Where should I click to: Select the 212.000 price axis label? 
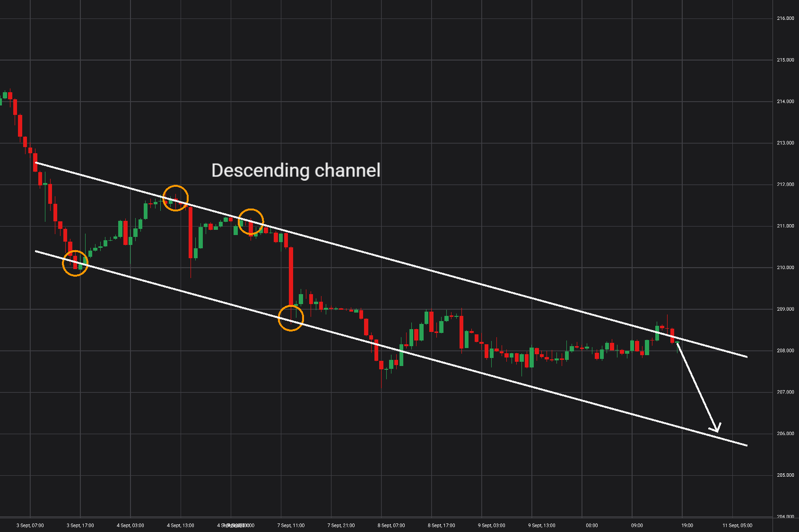[x=785, y=184]
